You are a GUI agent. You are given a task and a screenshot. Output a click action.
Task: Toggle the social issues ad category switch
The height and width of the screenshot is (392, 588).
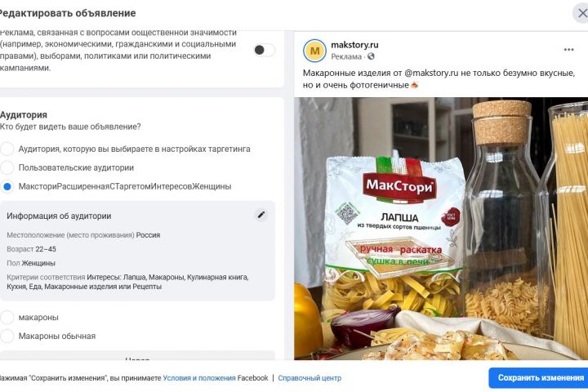(264, 50)
